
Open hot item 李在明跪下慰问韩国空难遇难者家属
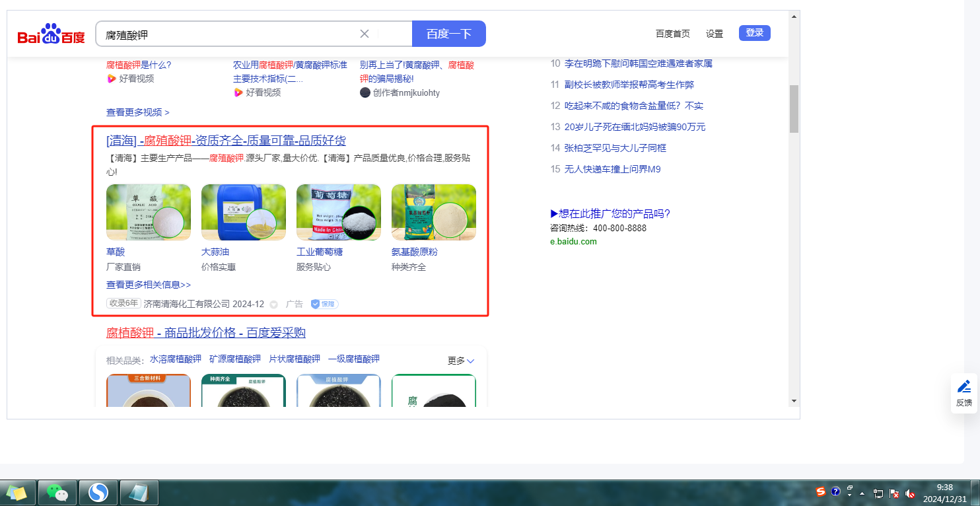pyautogui.click(x=639, y=63)
